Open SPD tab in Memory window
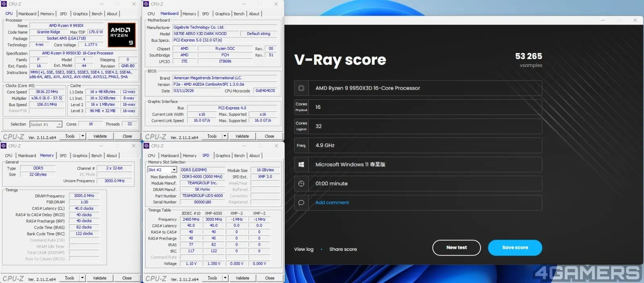The width and height of the screenshot is (644, 283). (63, 156)
